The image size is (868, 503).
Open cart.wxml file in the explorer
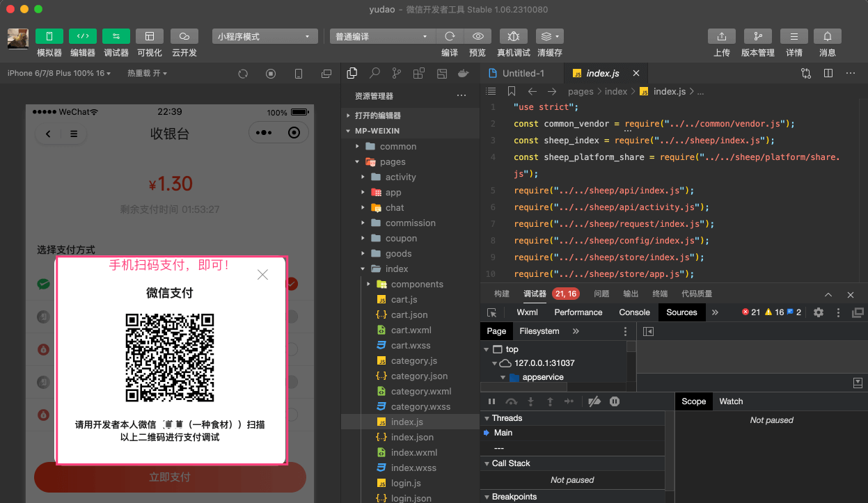(411, 330)
